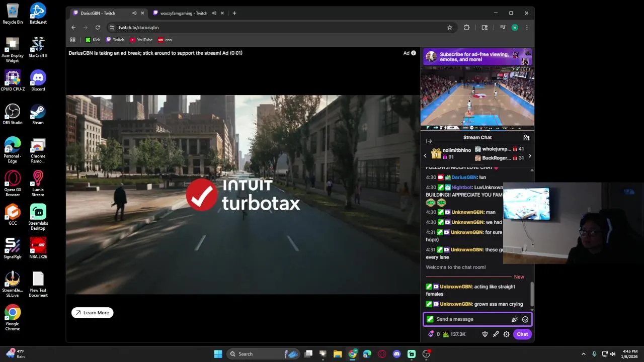
Task: Open Bits cheer icon in chat input
Action: pos(514,319)
